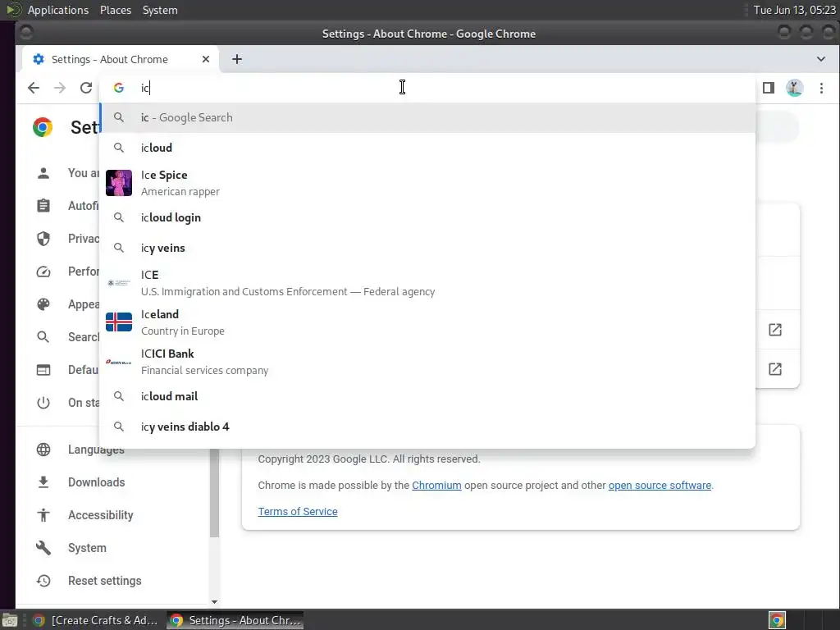Viewport: 840px width, 630px height.
Task: Click the Accessibility person icon
Action: click(x=43, y=515)
